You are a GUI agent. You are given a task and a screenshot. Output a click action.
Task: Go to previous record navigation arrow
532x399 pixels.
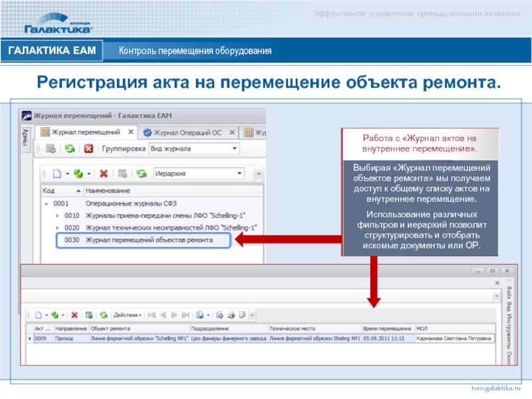coord(163,315)
